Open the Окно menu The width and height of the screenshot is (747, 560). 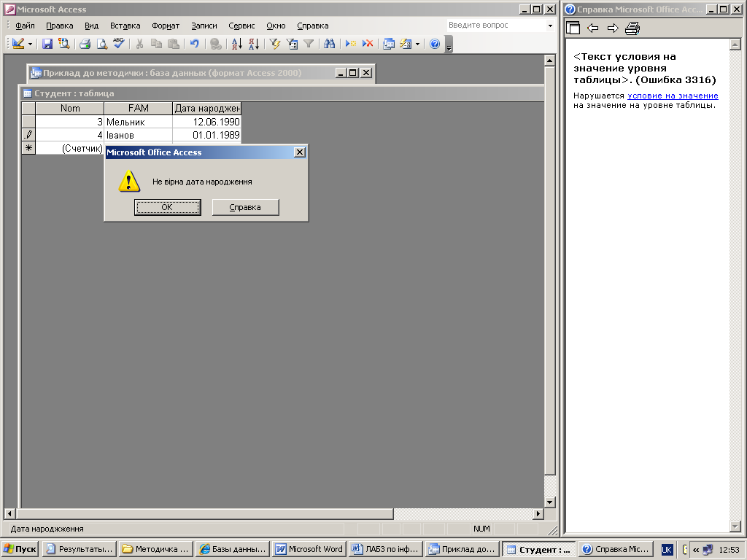(276, 26)
